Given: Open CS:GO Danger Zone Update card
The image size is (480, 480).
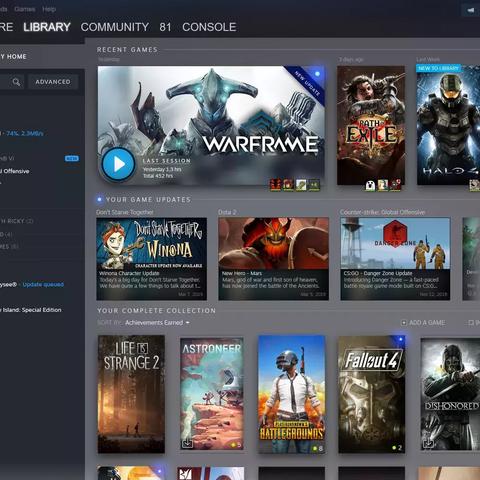Looking at the screenshot, I should click(395, 259).
